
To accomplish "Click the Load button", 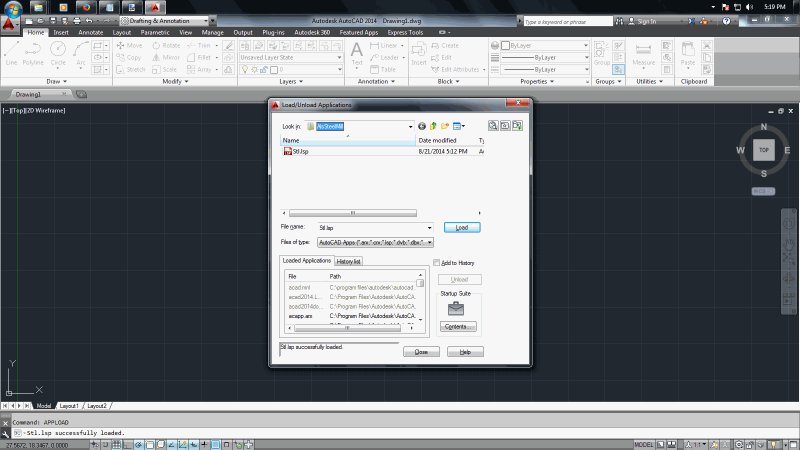I will (x=462, y=228).
